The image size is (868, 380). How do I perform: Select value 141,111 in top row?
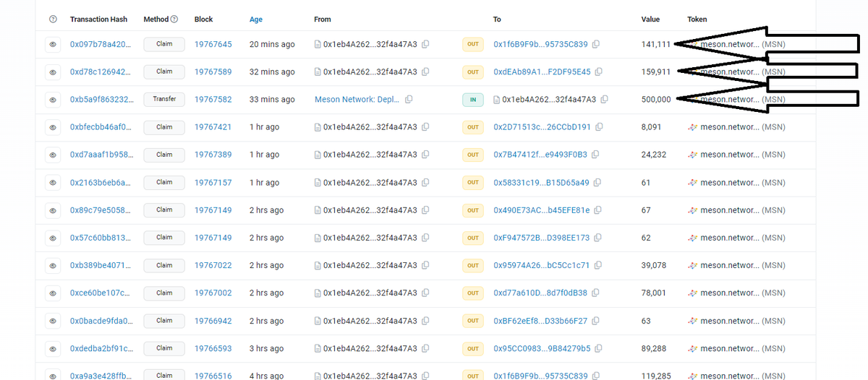pyautogui.click(x=656, y=44)
